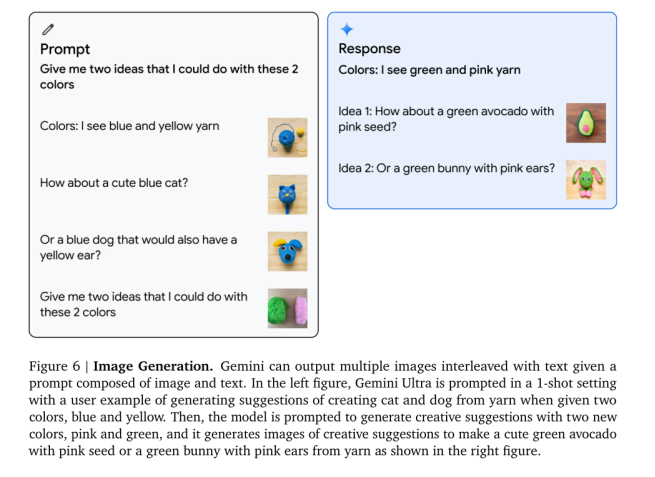Click the Prompt panel heading
This screenshot has height=477, width=655.
coord(65,49)
